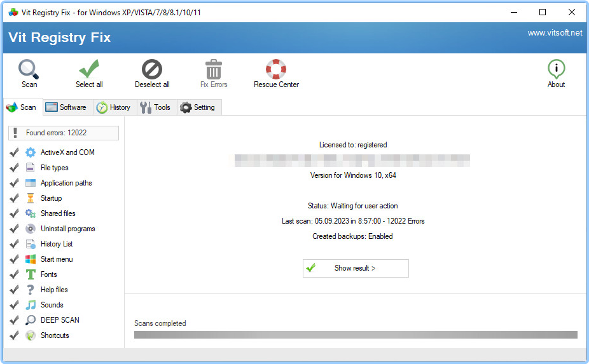
Task: Click the Found errors: 12022 box
Action: point(64,133)
